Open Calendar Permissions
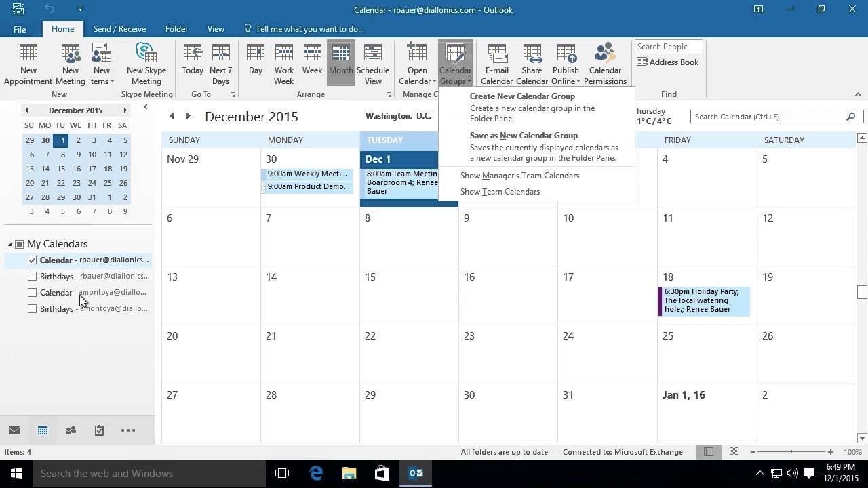This screenshot has height=488, width=868. click(605, 64)
